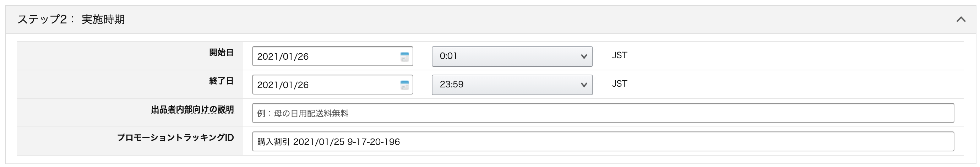Open the calendar picker for 終了日
980x167 pixels.
(404, 85)
